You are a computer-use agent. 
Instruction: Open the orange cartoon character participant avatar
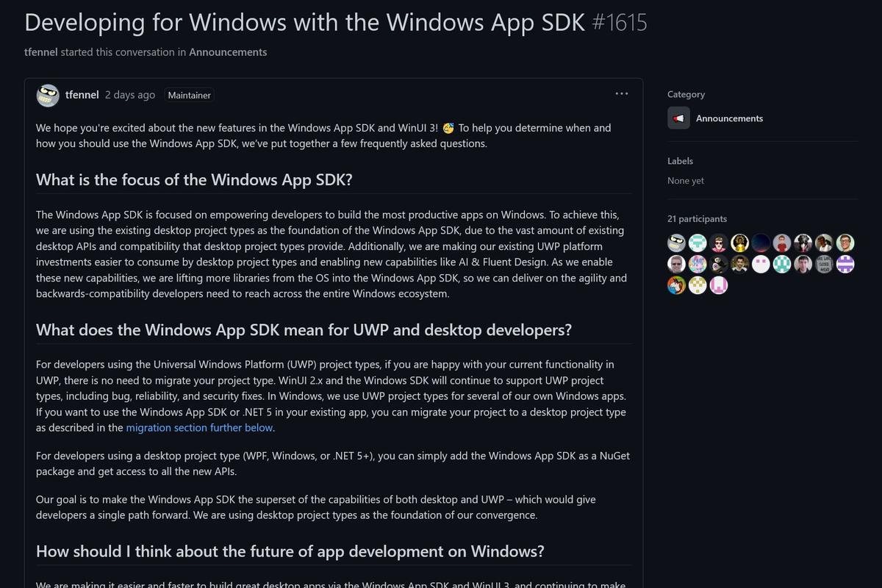676,285
